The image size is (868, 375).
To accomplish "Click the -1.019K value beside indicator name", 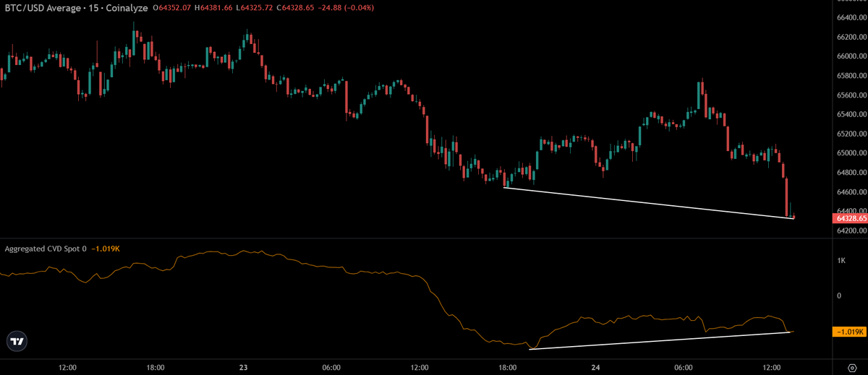I will (104, 249).
